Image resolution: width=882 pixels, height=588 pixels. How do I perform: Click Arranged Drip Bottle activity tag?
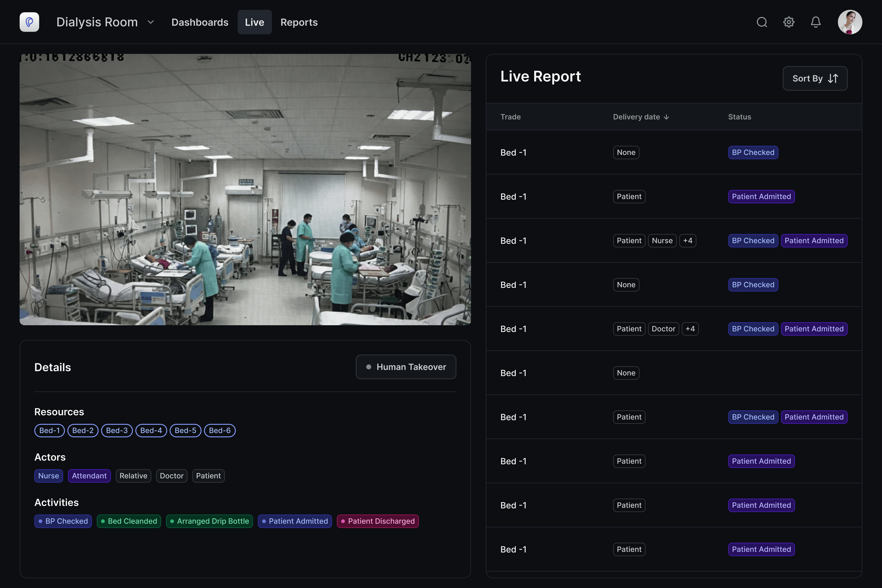pos(210,521)
